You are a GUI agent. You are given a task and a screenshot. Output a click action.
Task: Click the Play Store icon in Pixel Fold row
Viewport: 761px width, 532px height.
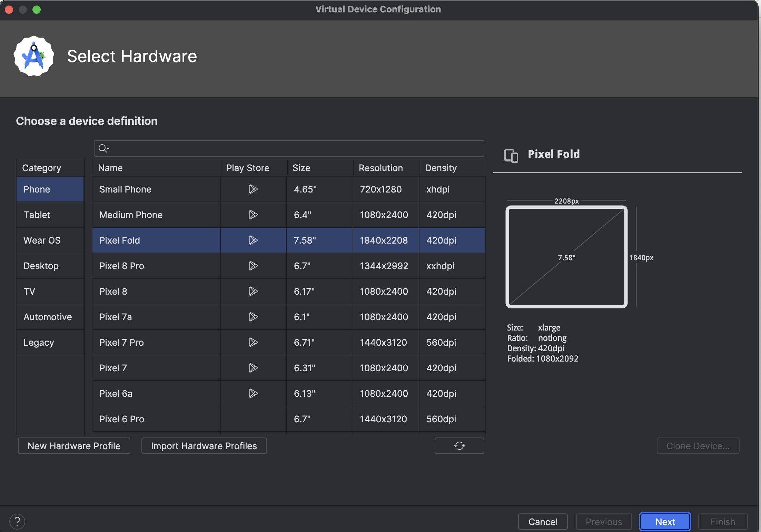click(253, 240)
